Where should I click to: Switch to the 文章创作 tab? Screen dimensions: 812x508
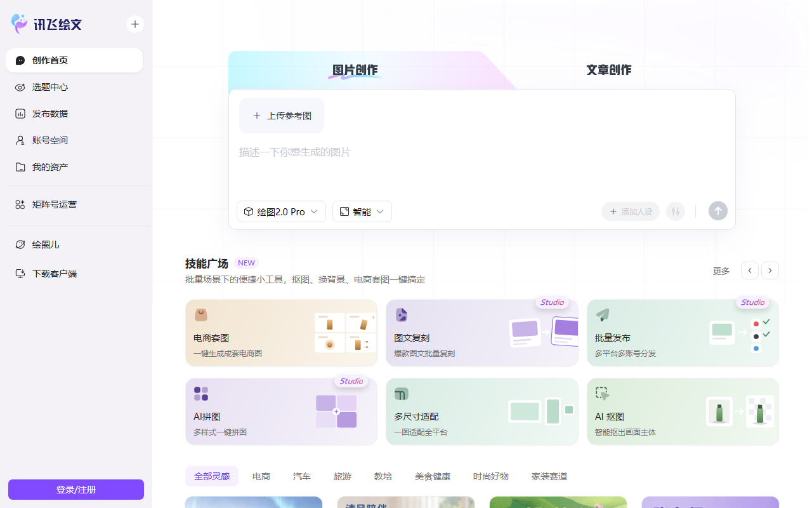609,70
